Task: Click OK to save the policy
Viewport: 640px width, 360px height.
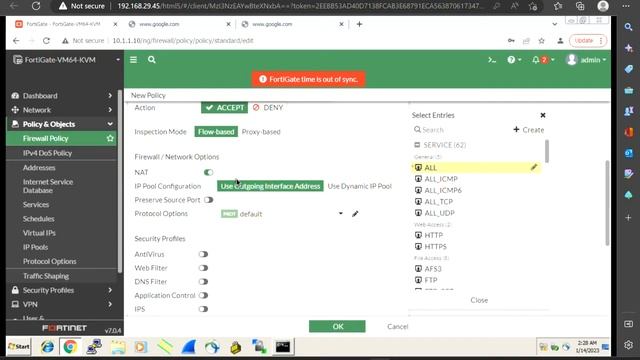Action: 337,327
